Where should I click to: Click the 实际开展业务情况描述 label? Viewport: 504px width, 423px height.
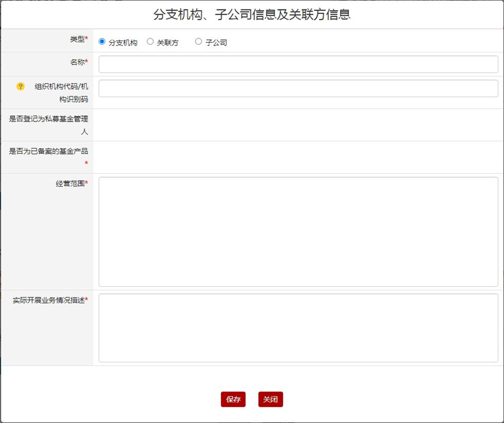point(49,300)
